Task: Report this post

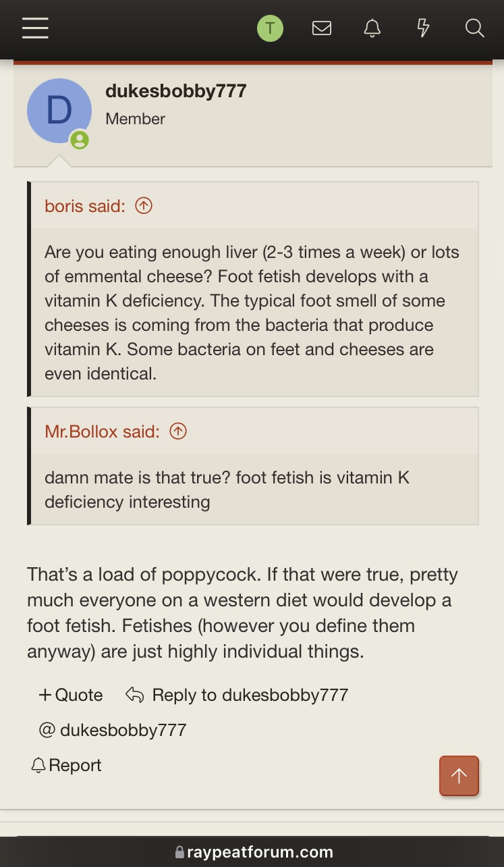Action: (x=67, y=765)
